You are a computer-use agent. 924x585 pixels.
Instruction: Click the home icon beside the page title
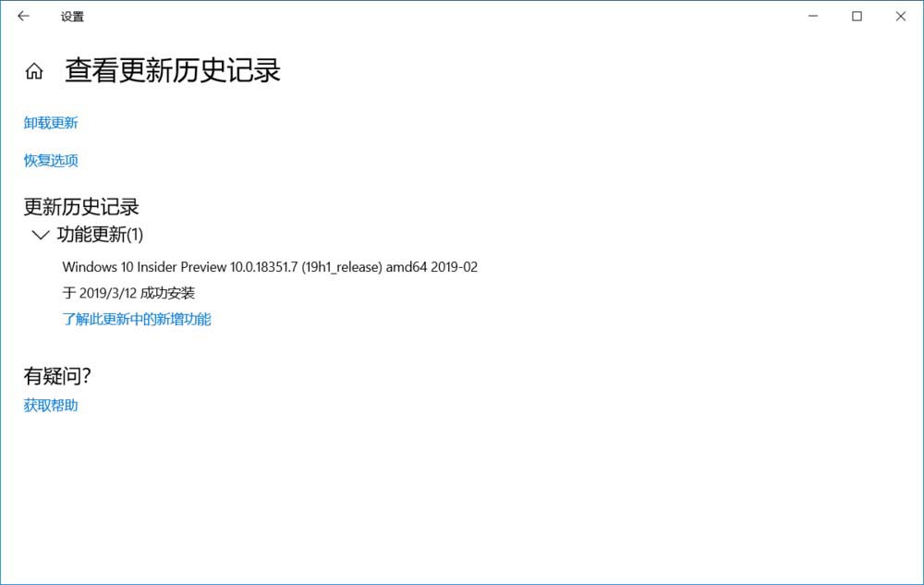tap(33, 70)
